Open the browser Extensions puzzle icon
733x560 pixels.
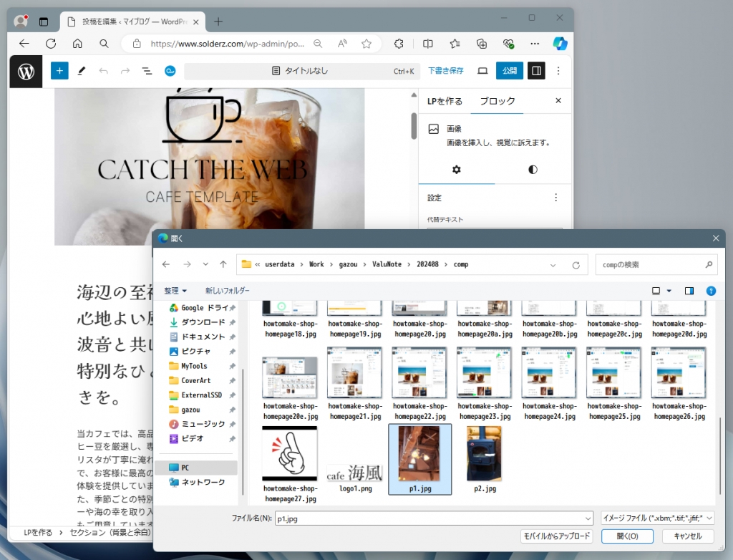click(x=399, y=44)
